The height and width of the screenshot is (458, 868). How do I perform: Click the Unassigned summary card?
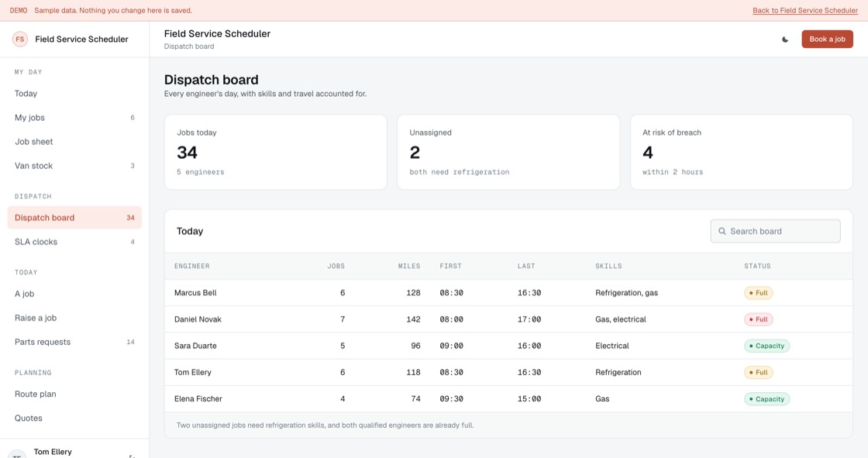click(508, 153)
